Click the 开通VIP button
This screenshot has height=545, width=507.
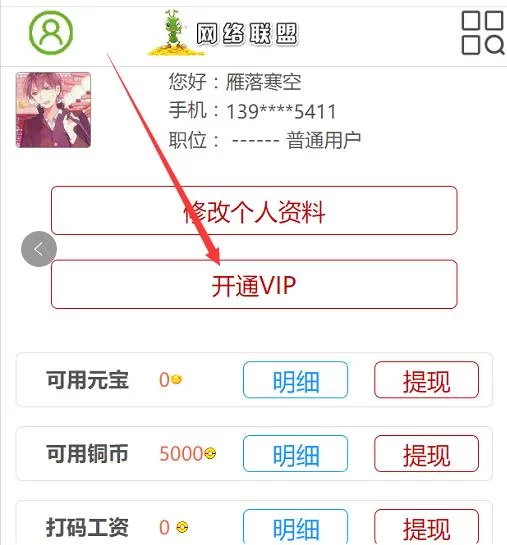254,284
